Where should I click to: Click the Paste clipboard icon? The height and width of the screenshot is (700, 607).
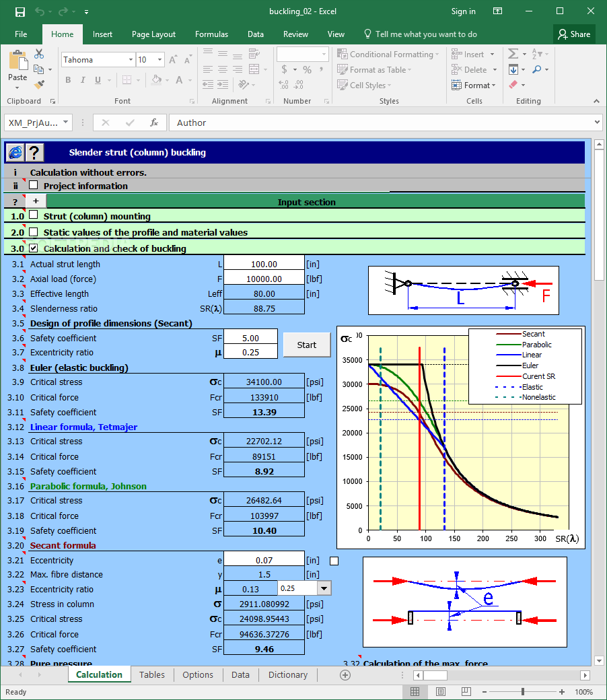[x=18, y=61]
